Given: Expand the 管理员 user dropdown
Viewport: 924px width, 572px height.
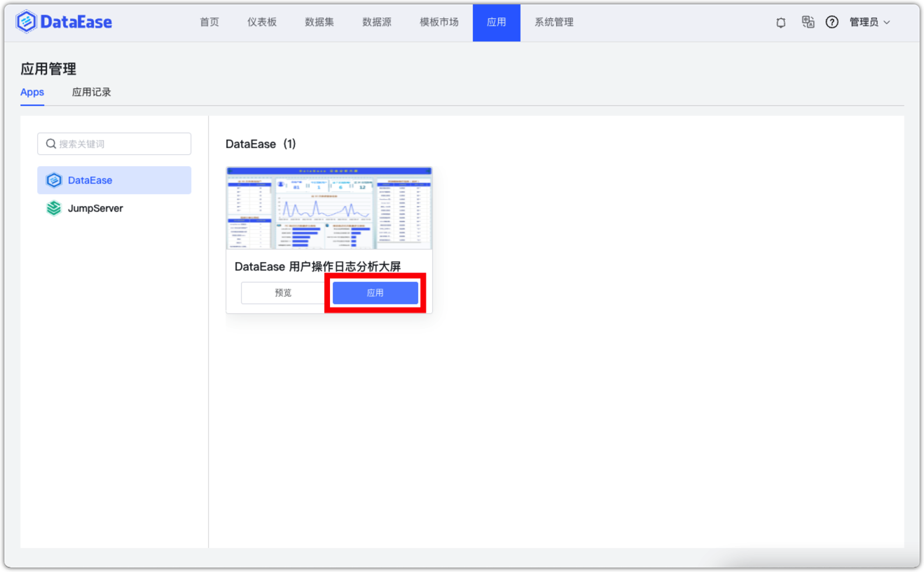Looking at the screenshot, I should click(870, 22).
